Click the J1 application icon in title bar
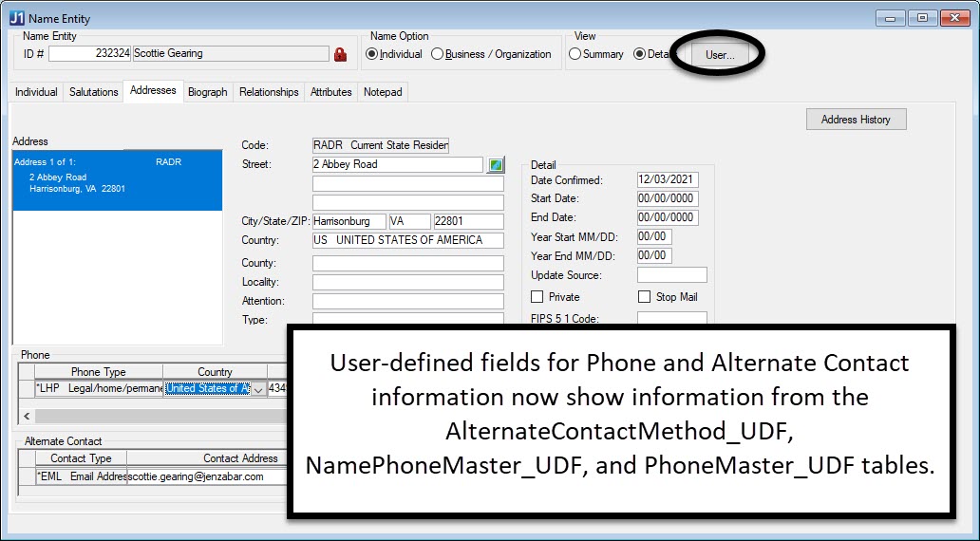Image resolution: width=980 pixels, height=541 pixels. pos(16,18)
